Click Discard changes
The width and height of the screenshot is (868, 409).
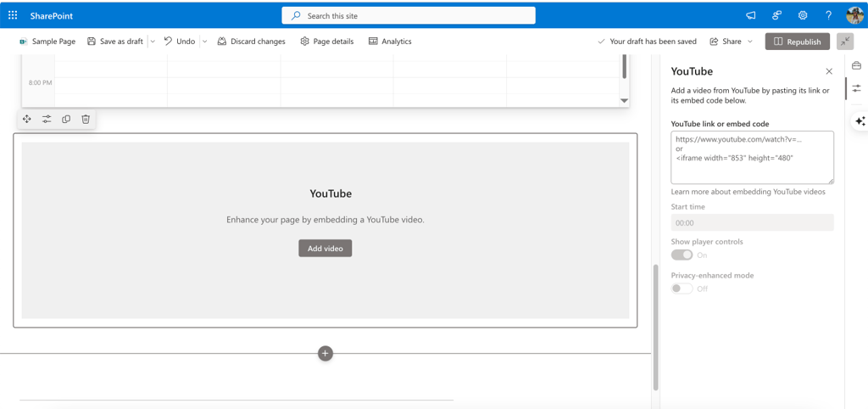pyautogui.click(x=251, y=42)
